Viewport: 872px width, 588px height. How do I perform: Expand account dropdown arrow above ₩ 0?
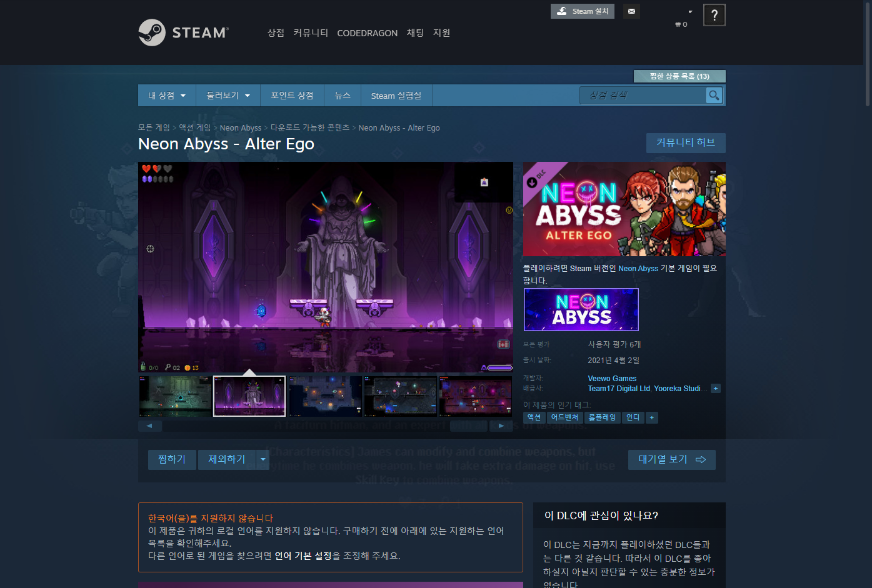(x=690, y=12)
